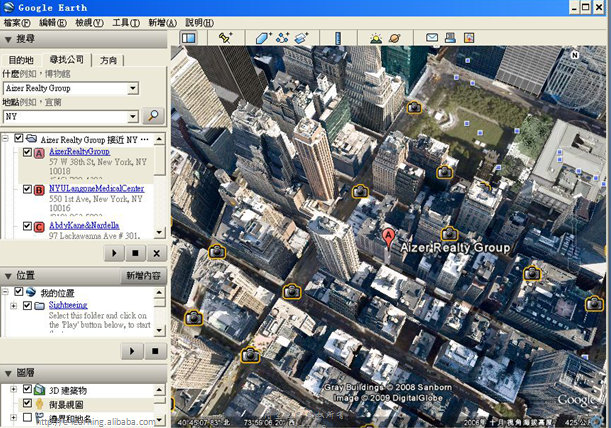Image resolution: width=611 pixels, height=428 pixels.
Task: Click the north compass N indicator
Action: pyautogui.click(x=574, y=55)
